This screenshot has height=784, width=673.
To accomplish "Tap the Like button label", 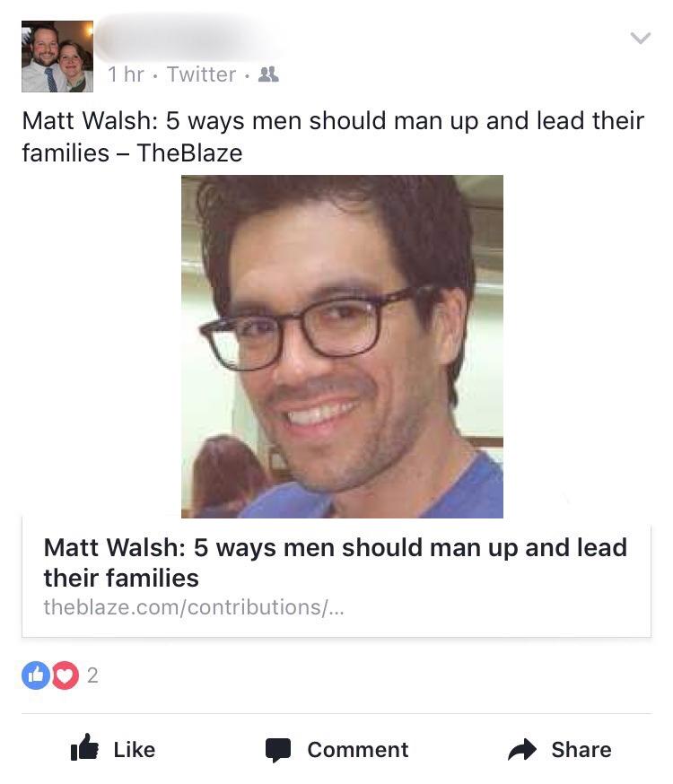I will coord(135,750).
